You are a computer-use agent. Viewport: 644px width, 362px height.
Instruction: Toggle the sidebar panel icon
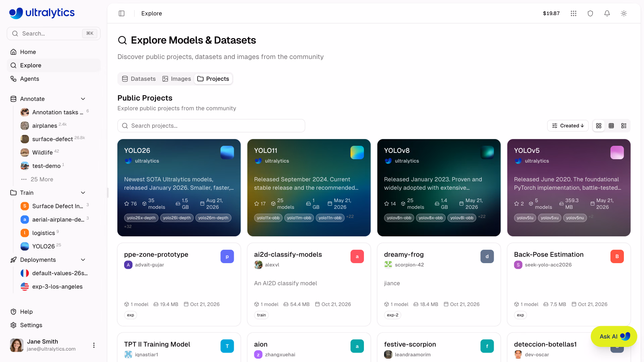click(122, 13)
